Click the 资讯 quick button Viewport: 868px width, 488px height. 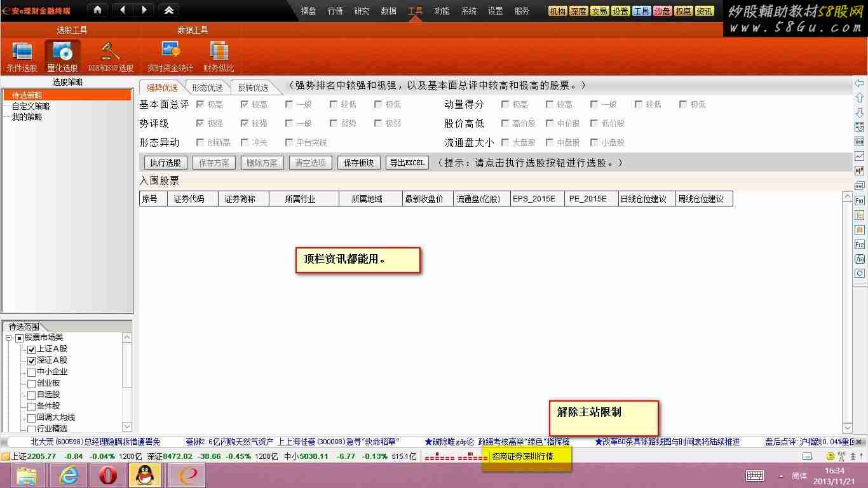click(x=704, y=11)
